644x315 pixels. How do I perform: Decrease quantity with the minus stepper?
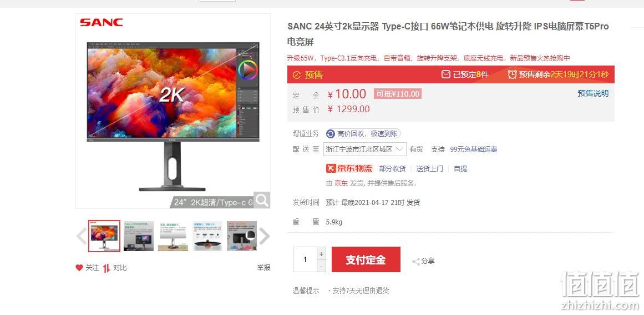tap(321, 266)
